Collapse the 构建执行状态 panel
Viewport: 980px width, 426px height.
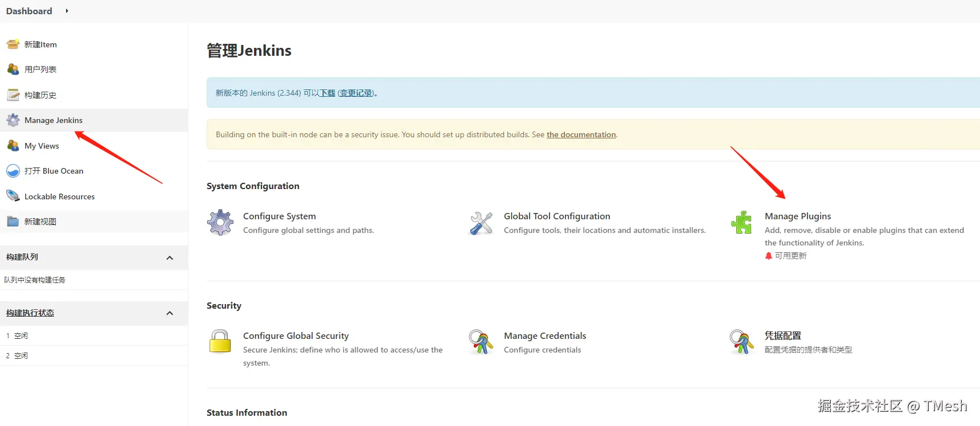click(170, 313)
